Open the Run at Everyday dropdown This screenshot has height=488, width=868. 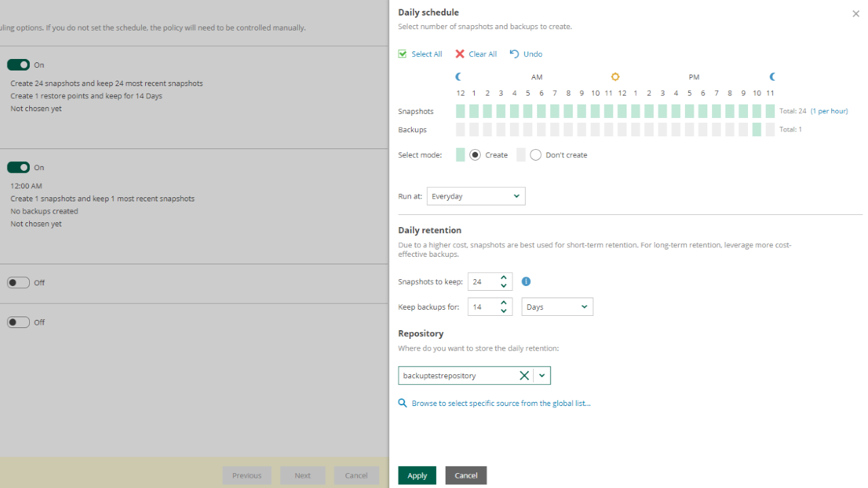coord(476,197)
